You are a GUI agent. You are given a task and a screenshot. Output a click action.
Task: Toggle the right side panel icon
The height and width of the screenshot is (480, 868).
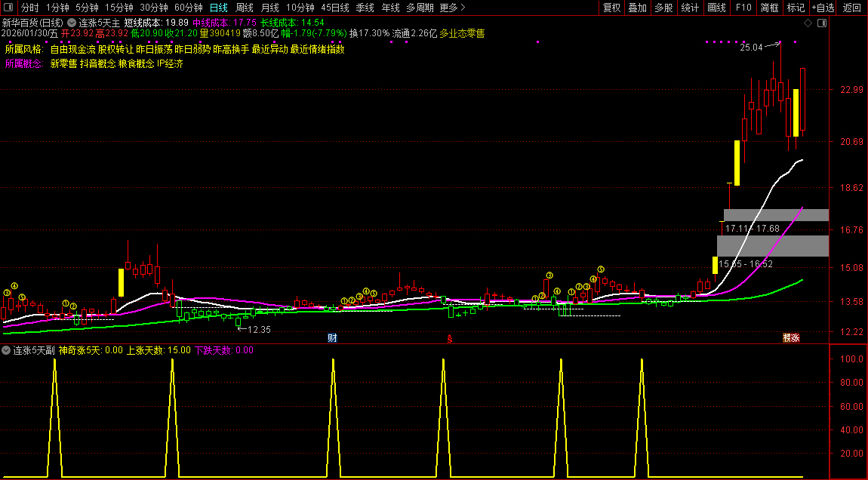[x=822, y=23]
